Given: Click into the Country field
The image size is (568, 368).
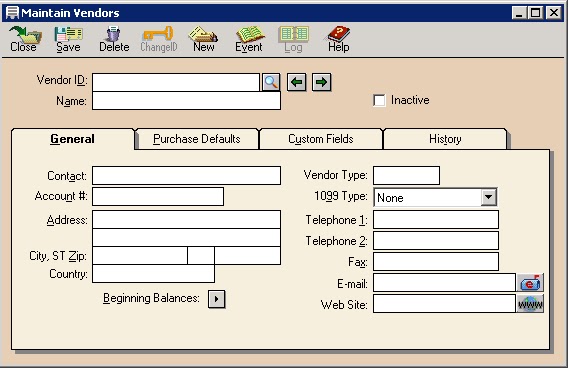Looking at the screenshot, I should tap(153, 273).
